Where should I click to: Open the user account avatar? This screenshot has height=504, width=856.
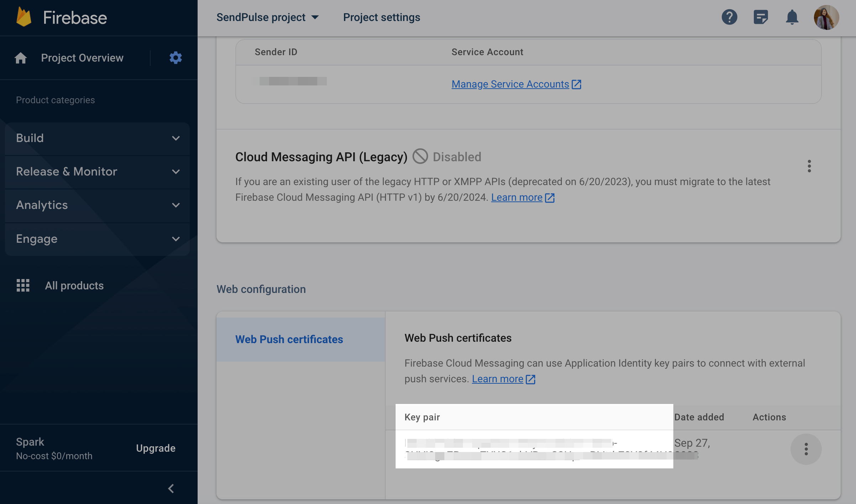pyautogui.click(x=826, y=17)
